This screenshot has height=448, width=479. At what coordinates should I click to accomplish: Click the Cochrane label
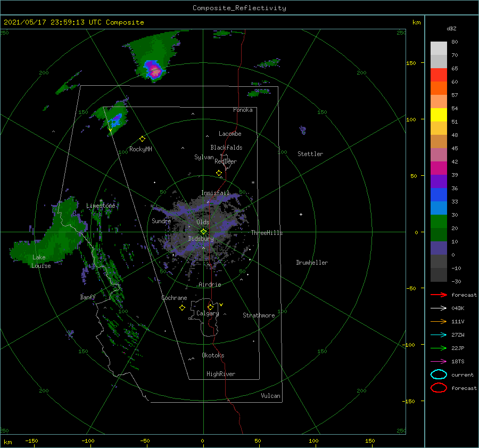[174, 298]
